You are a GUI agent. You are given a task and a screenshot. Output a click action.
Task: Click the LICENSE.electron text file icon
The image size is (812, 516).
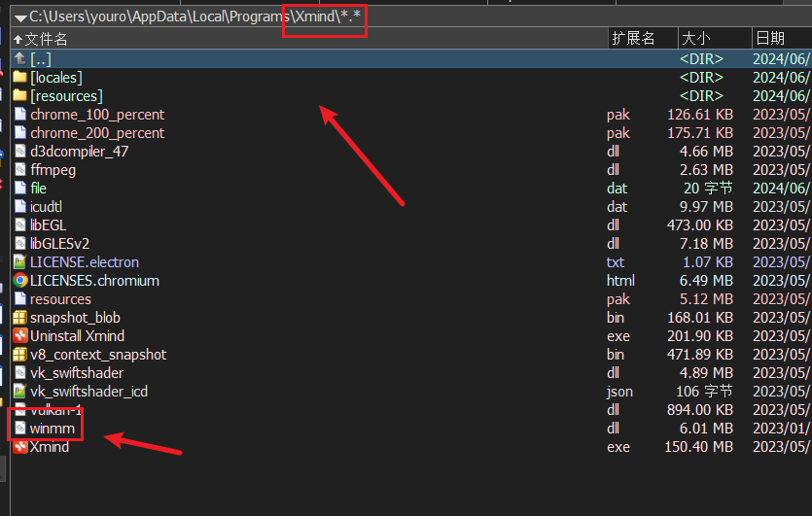point(20,262)
